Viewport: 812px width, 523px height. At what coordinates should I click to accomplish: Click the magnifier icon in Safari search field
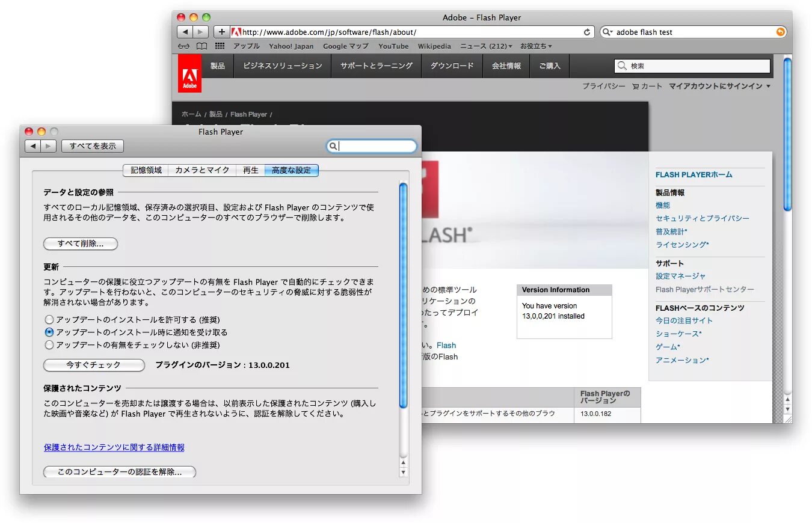coord(607,32)
